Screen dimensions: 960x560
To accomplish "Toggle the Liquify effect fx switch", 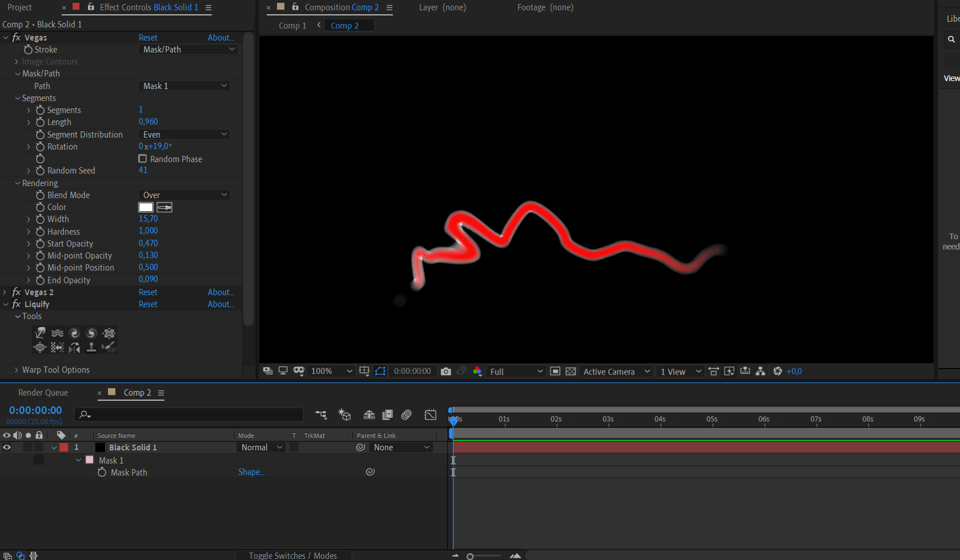I will point(17,304).
